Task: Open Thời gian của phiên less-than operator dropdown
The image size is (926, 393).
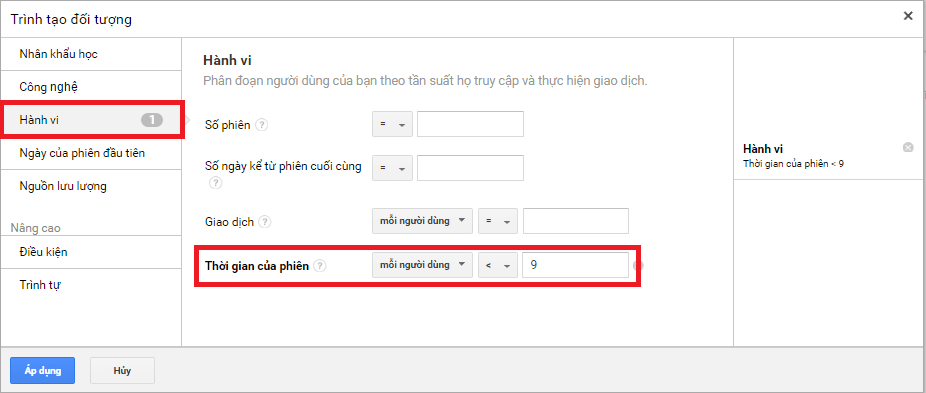Action: click(498, 265)
